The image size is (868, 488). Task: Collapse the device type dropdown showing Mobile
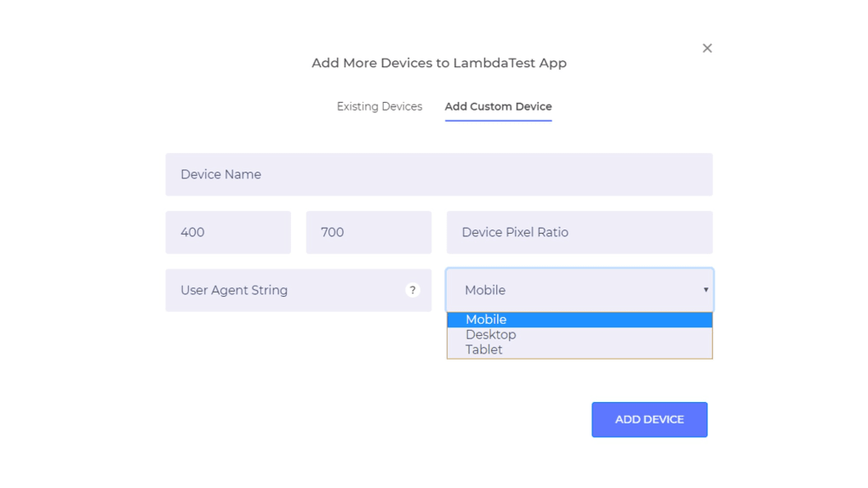580,290
